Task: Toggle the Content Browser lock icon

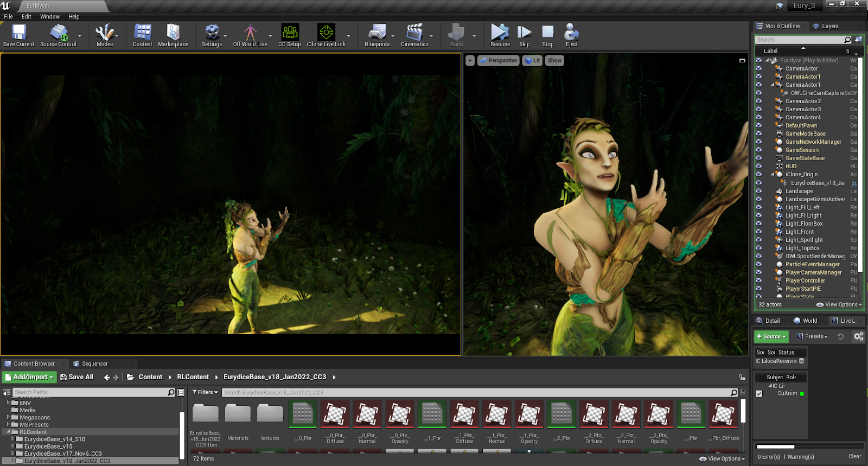Action: [x=742, y=377]
